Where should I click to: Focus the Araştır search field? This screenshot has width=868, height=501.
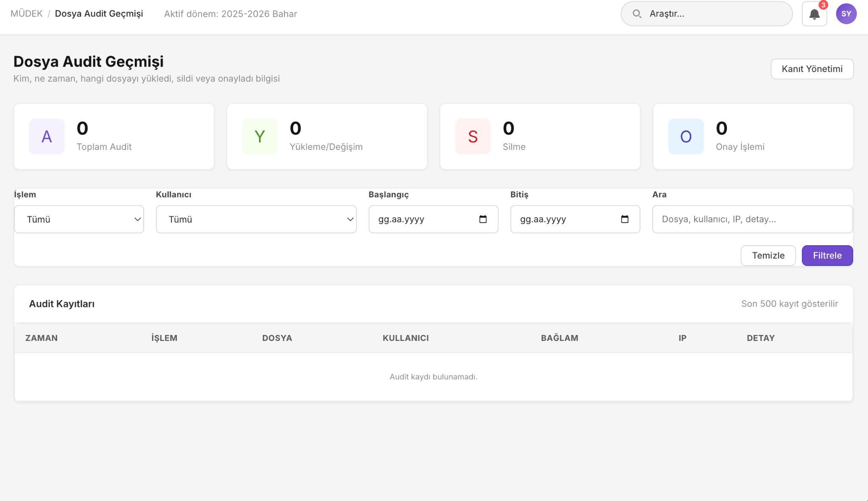point(707,14)
